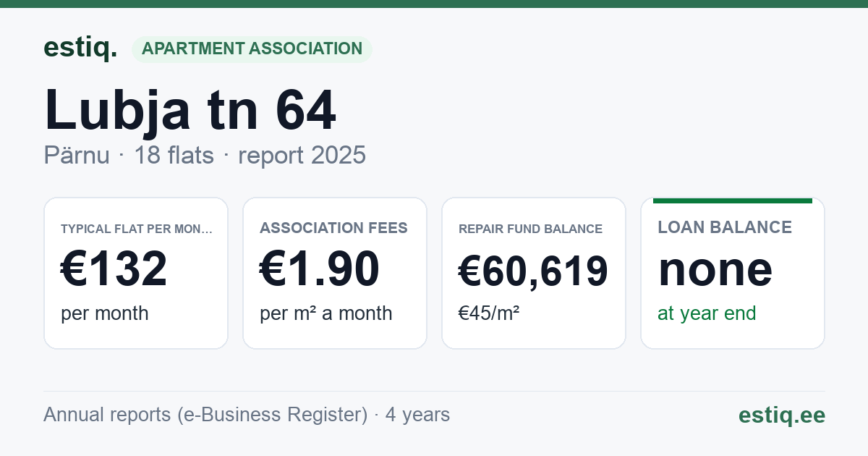Open the Typical flat per month card
The image size is (868, 456).
pos(136,273)
